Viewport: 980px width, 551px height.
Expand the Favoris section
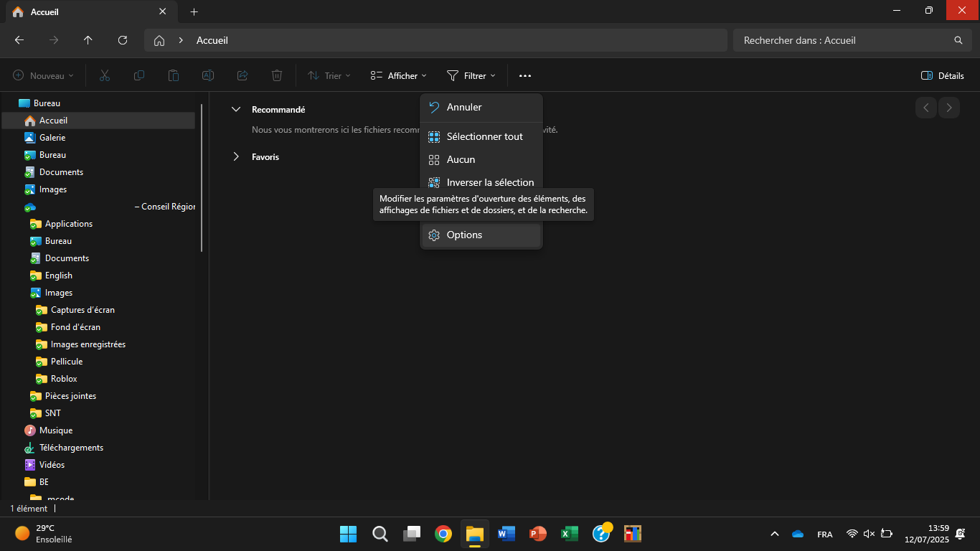click(235, 156)
